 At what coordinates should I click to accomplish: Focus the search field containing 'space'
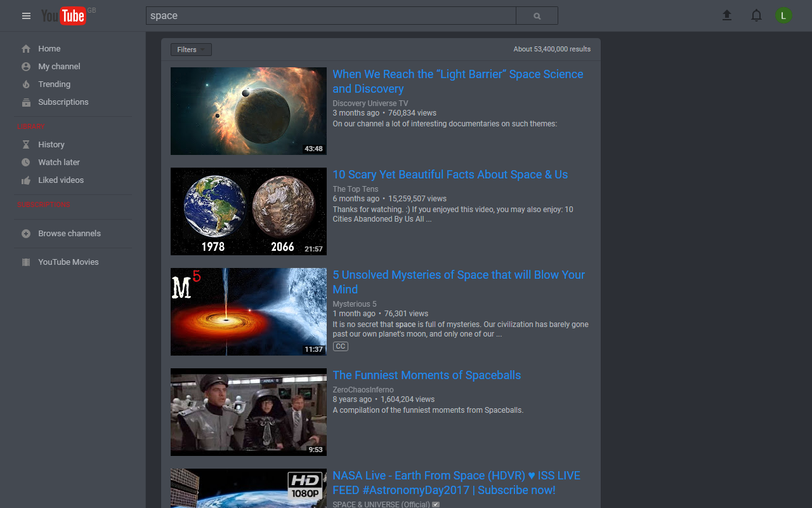tap(331, 16)
